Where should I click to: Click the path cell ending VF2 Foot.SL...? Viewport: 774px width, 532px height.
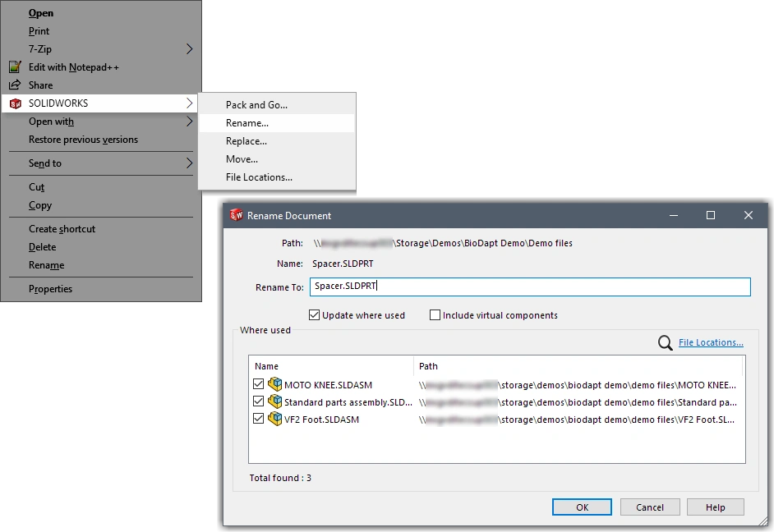pos(577,420)
